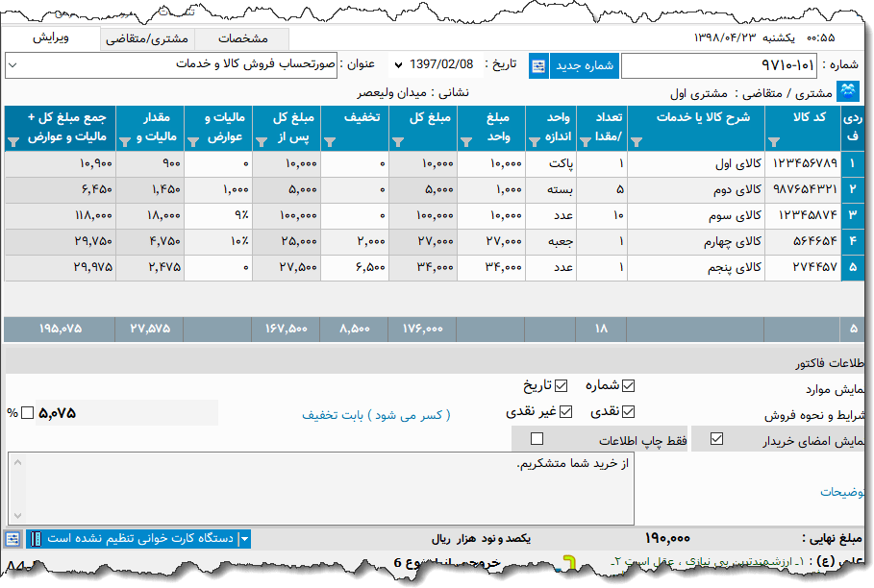The width and height of the screenshot is (874, 588).
Task: Uncheck the شماره checkbox
Action: pyautogui.click(x=629, y=385)
